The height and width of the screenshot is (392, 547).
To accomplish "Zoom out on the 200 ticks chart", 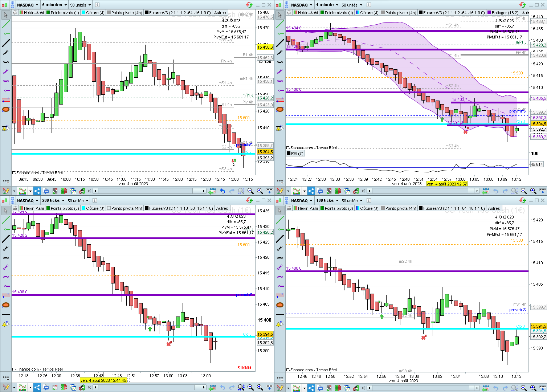I will 250,388.
